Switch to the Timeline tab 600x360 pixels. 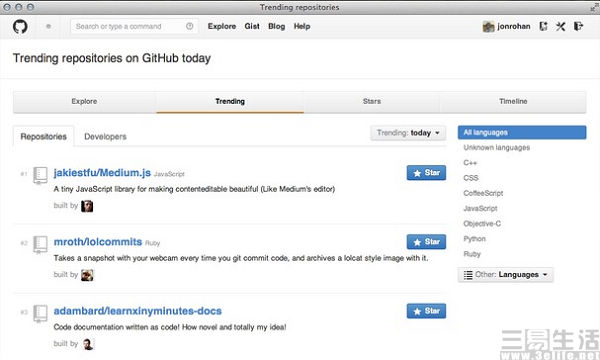coord(513,101)
